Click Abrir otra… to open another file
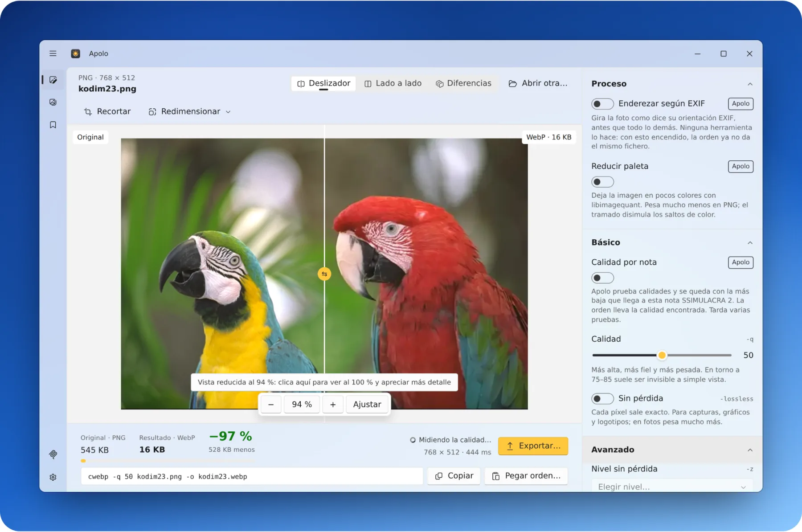This screenshot has width=802, height=532. click(x=538, y=83)
